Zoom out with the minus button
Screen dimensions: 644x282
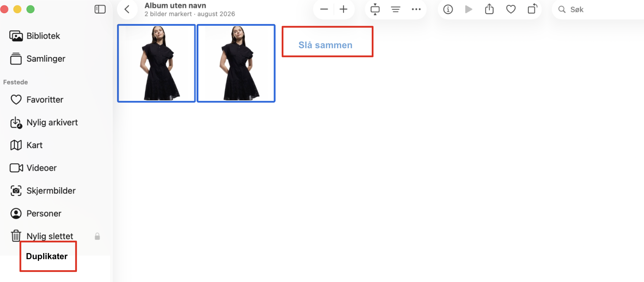(324, 9)
